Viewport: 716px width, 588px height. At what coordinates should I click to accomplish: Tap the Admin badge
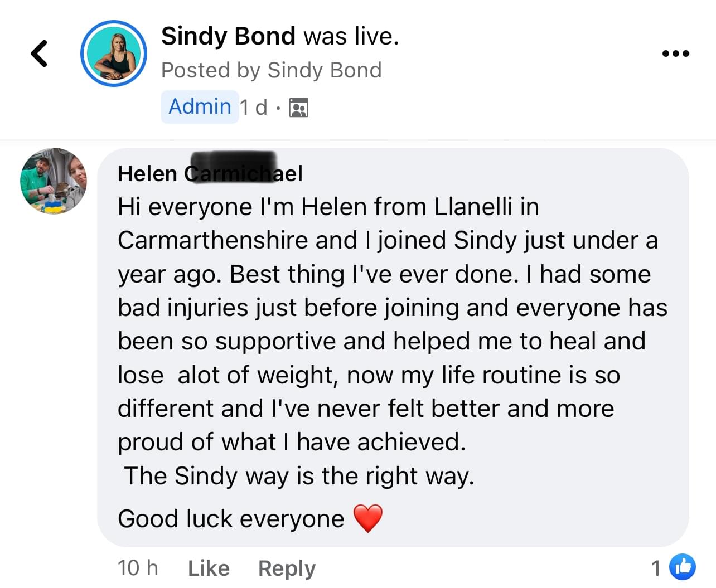click(x=200, y=106)
